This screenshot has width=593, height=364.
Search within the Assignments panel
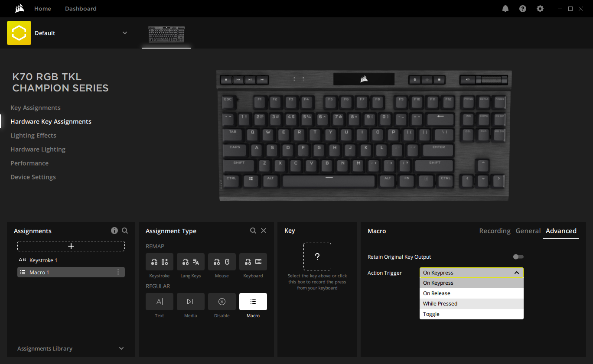(125, 231)
